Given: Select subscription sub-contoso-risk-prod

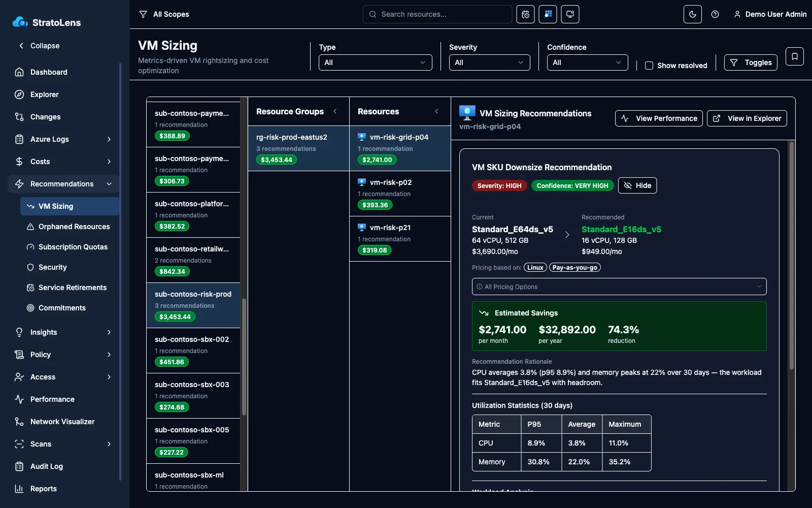Looking at the screenshot, I should click(193, 305).
